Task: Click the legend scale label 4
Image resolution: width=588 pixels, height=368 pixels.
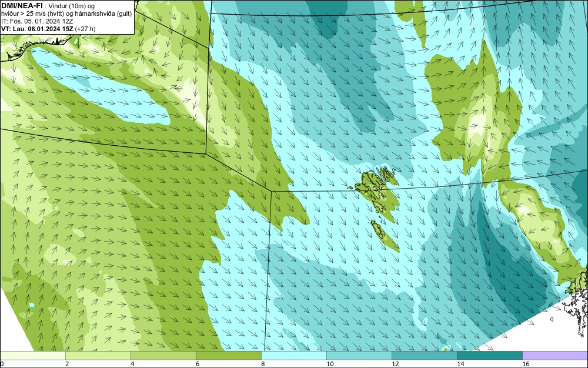Action: (132, 364)
